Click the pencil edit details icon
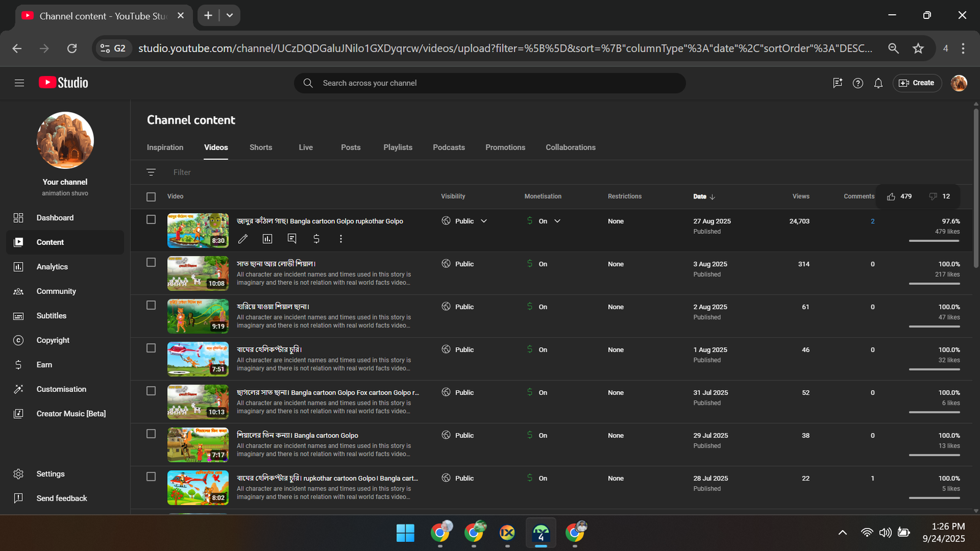The image size is (980, 551). 243,239
